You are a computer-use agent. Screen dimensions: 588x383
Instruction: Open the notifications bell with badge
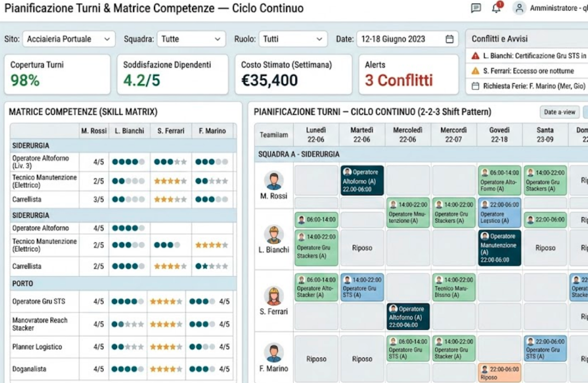(496, 9)
